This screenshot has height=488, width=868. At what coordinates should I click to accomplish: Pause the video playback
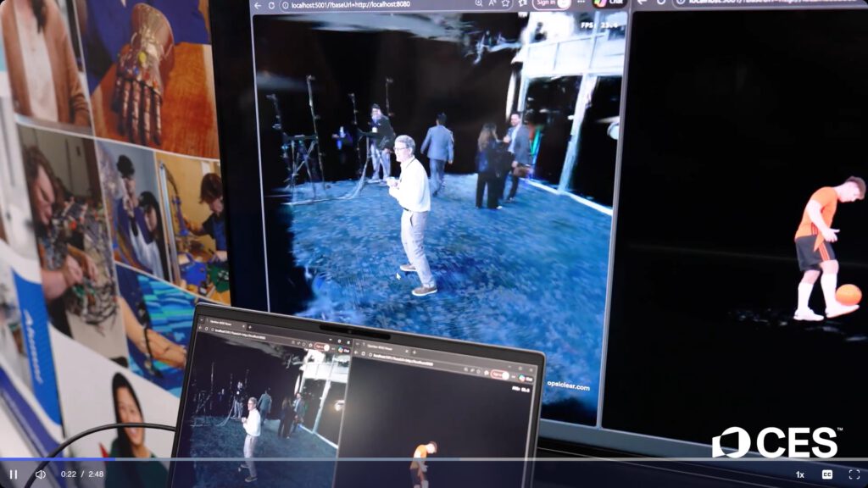coord(14,474)
